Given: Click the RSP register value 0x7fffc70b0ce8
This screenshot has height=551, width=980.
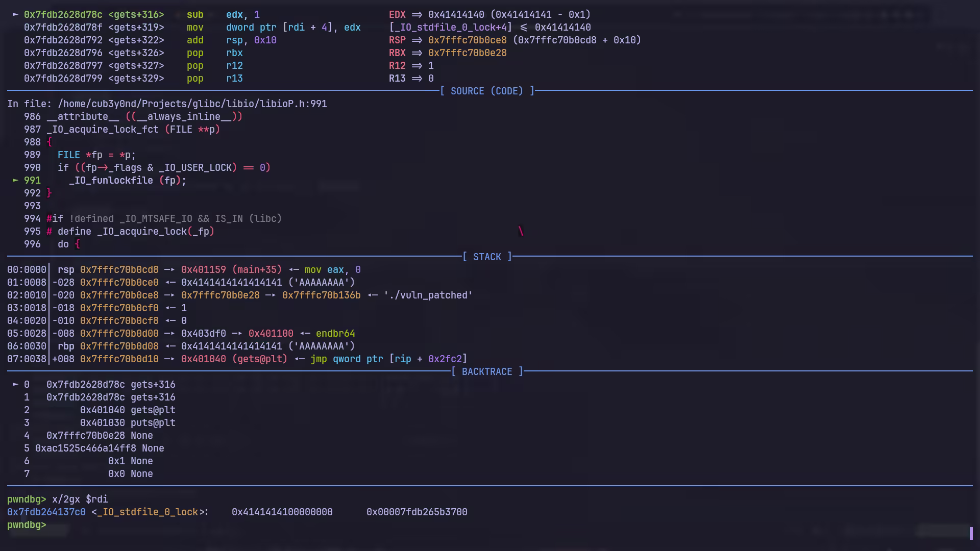Looking at the screenshot, I should click(467, 40).
